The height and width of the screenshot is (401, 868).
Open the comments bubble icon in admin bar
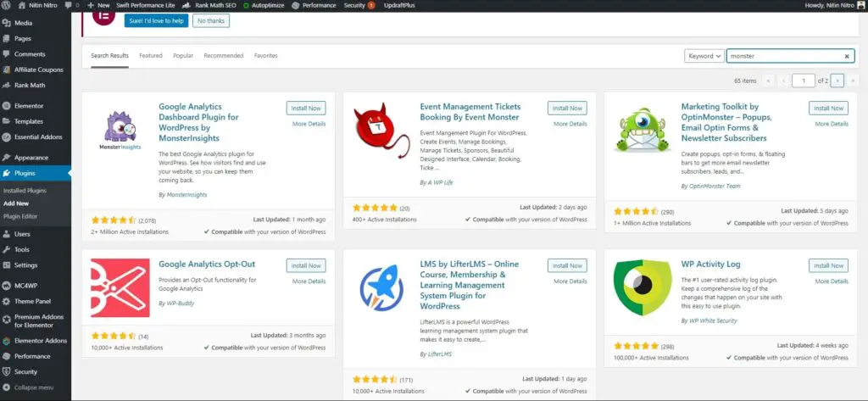[71, 5]
